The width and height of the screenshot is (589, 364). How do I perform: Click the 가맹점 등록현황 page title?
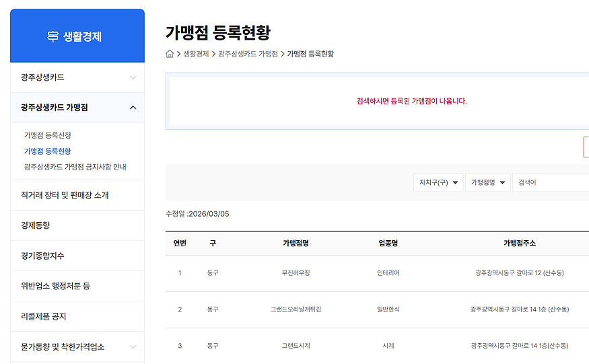click(x=218, y=33)
